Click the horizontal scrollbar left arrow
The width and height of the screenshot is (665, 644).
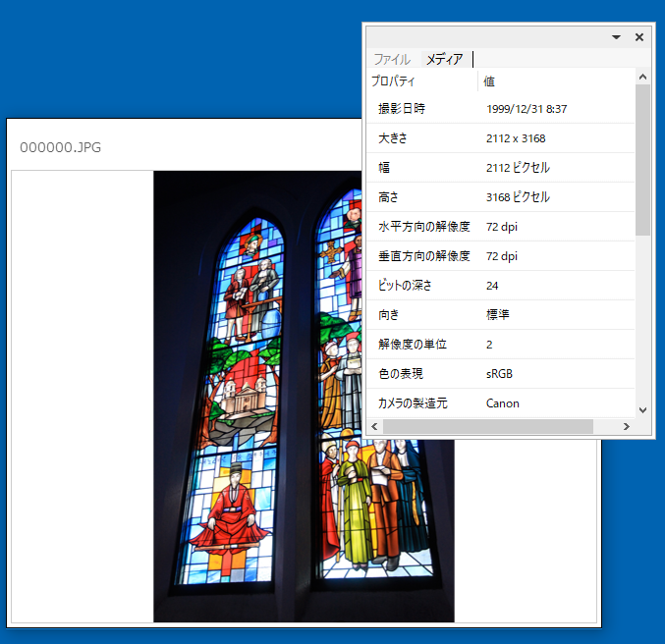click(x=374, y=426)
